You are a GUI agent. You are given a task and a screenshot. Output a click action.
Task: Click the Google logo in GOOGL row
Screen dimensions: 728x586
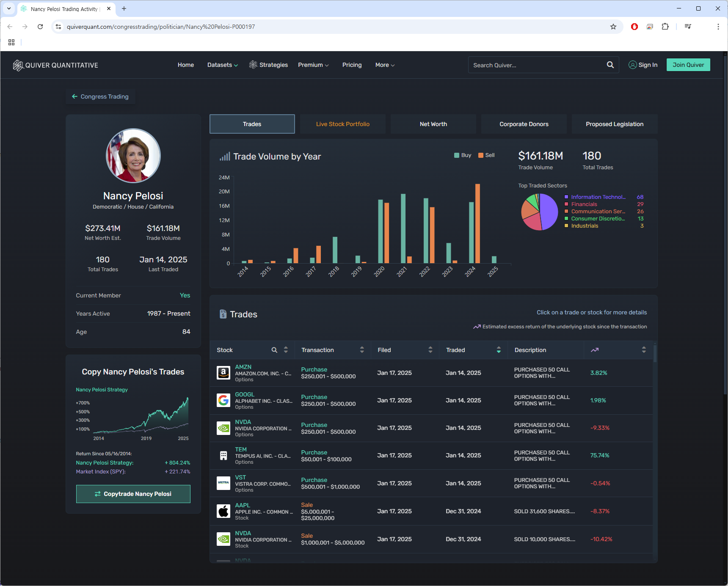pos(223,400)
